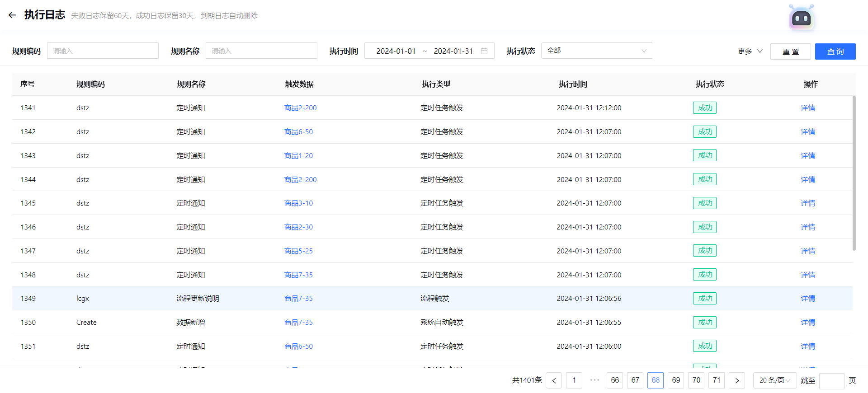Open 详情 for row 1343

pos(808,155)
